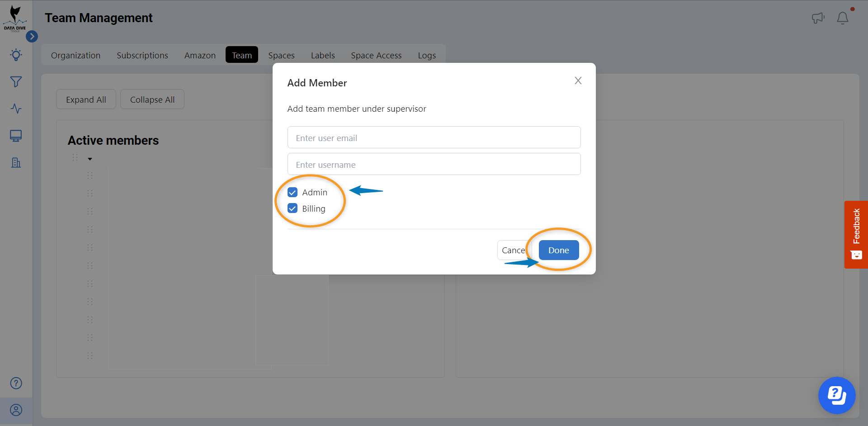Click the Collapse All button
The width and height of the screenshot is (868, 426).
click(x=152, y=99)
